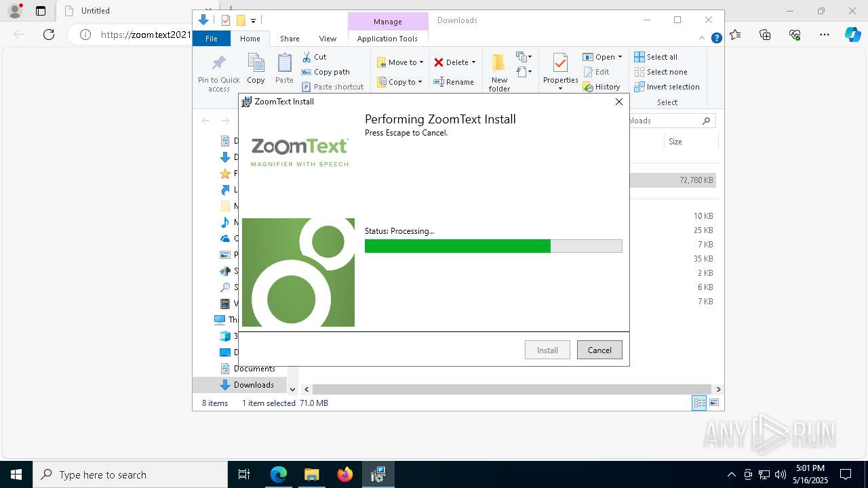Open Edge settings and more menu
The image size is (868, 488).
[825, 34]
